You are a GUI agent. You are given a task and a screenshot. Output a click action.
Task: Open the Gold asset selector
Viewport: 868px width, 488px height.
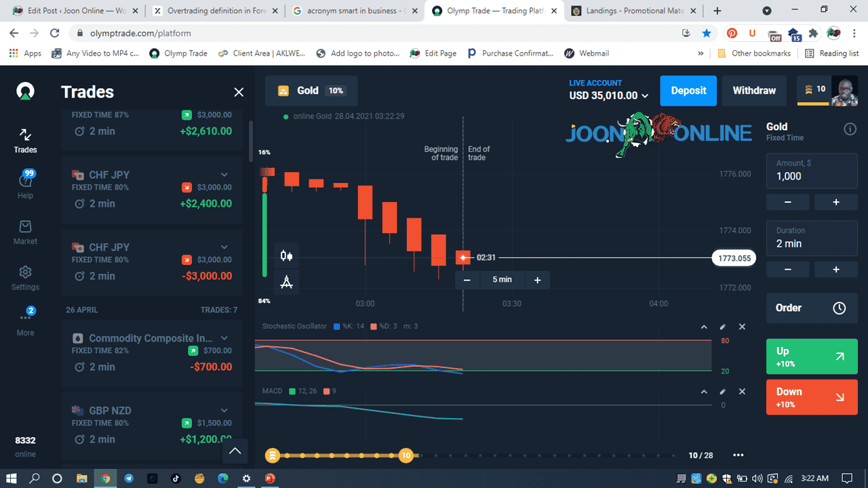pos(311,91)
